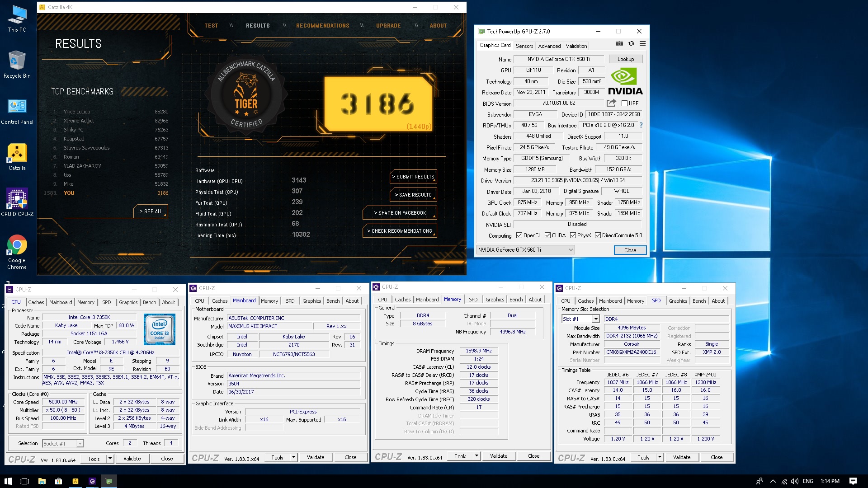Open the RECOMMENDATIONS tab in Catzilla
The width and height of the screenshot is (868, 488).
tap(322, 26)
